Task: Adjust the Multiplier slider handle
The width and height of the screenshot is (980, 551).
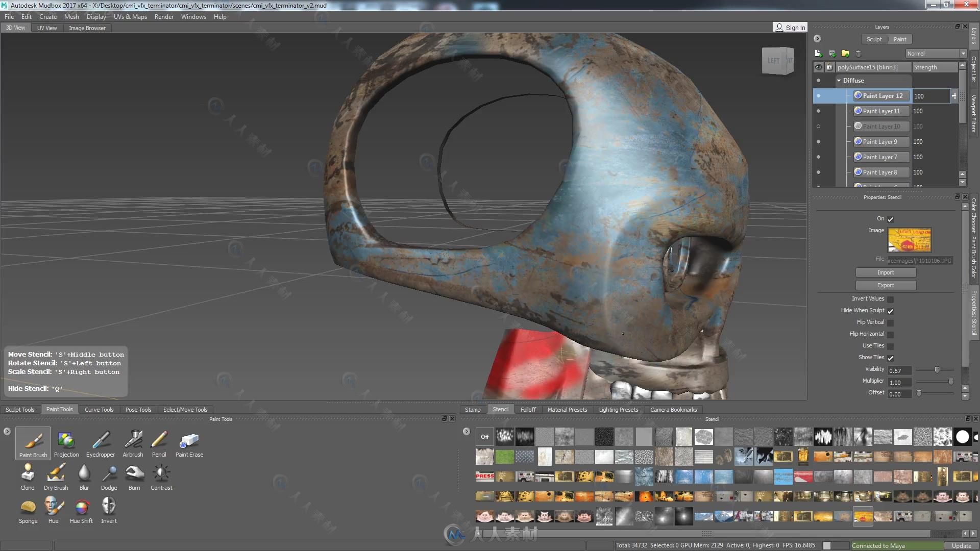Action: tap(951, 382)
